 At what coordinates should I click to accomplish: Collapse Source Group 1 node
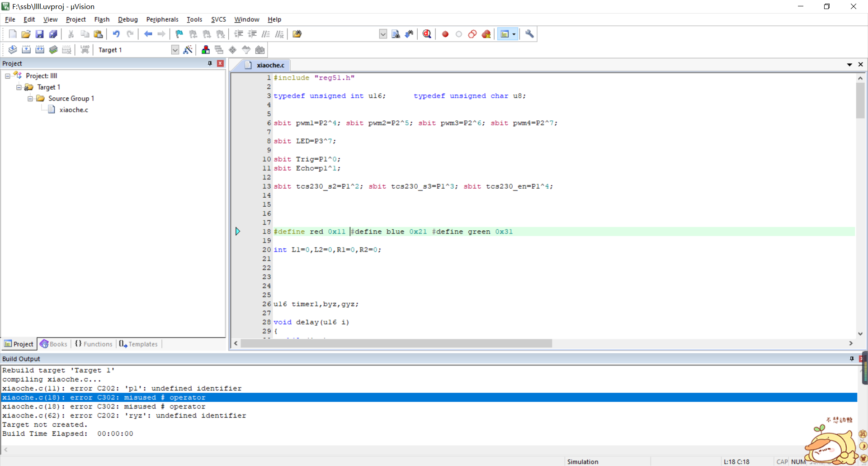click(x=30, y=99)
